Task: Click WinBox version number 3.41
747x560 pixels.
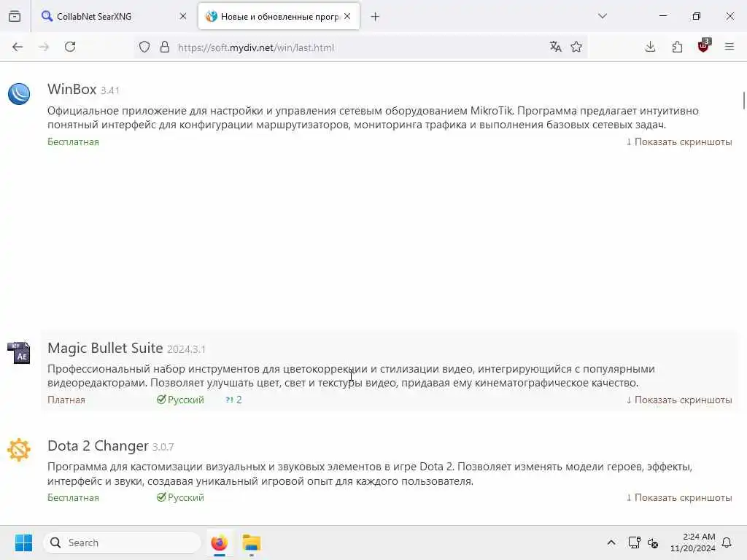Action: click(110, 90)
